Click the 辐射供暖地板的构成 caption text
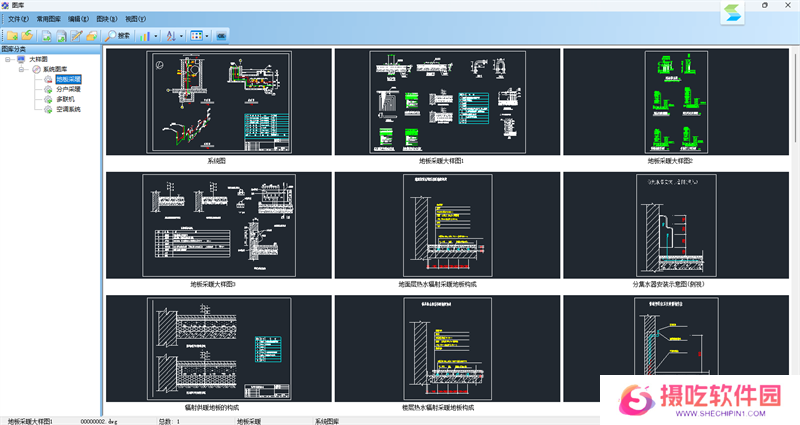The image size is (800, 425). [212, 408]
